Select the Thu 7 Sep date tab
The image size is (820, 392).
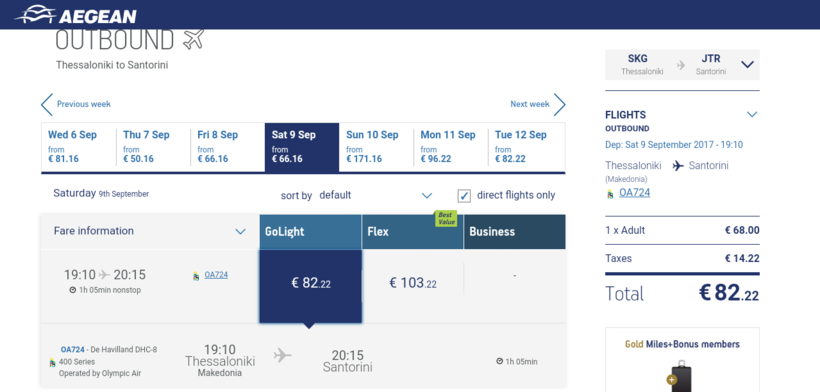point(153,147)
